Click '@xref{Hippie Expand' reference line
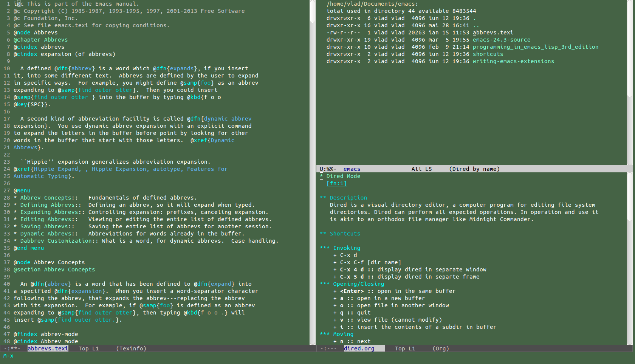Viewport: 635px width, 364px height. (121, 169)
